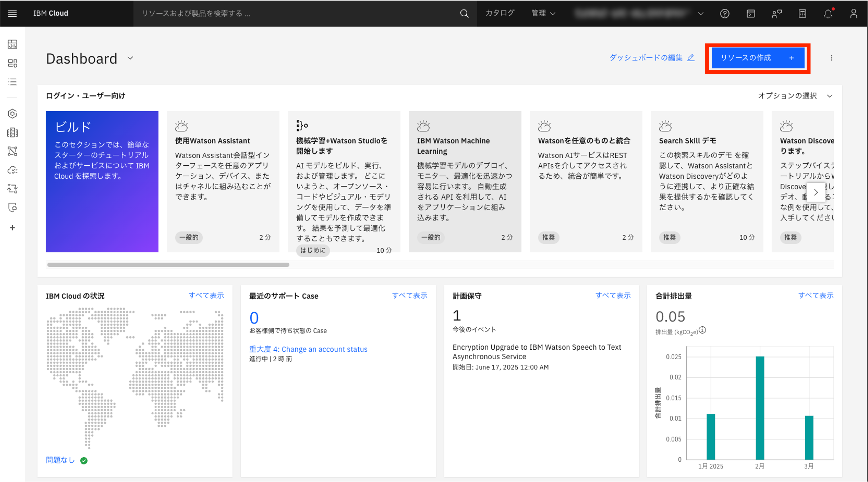Viewport: 868px width, 482px height.
Task: Open the notifications bell
Action: coord(828,13)
